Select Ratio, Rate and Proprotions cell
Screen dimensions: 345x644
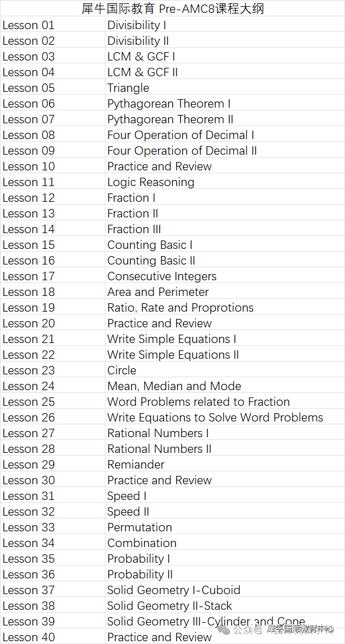tap(224, 307)
